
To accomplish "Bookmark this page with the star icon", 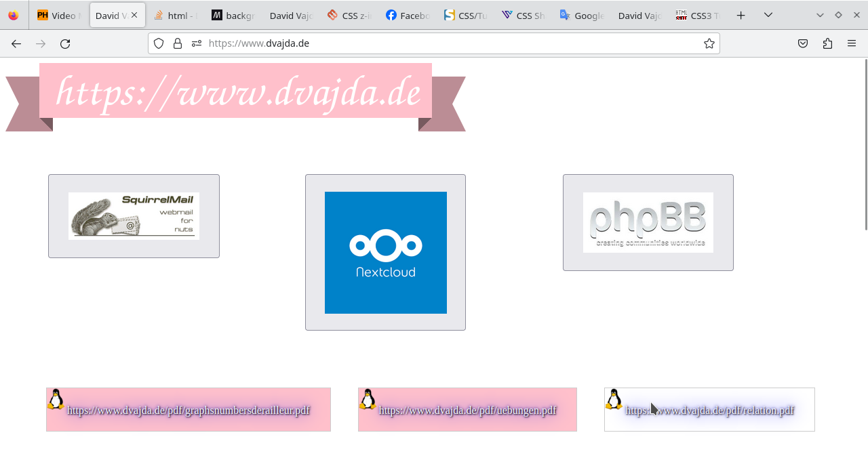I will tap(709, 43).
